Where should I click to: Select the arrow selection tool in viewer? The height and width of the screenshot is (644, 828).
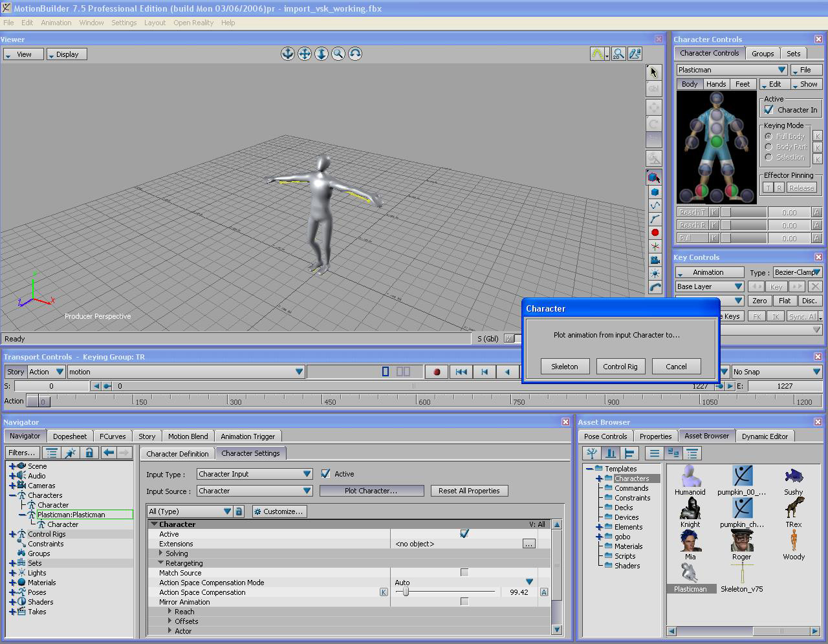click(653, 72)
